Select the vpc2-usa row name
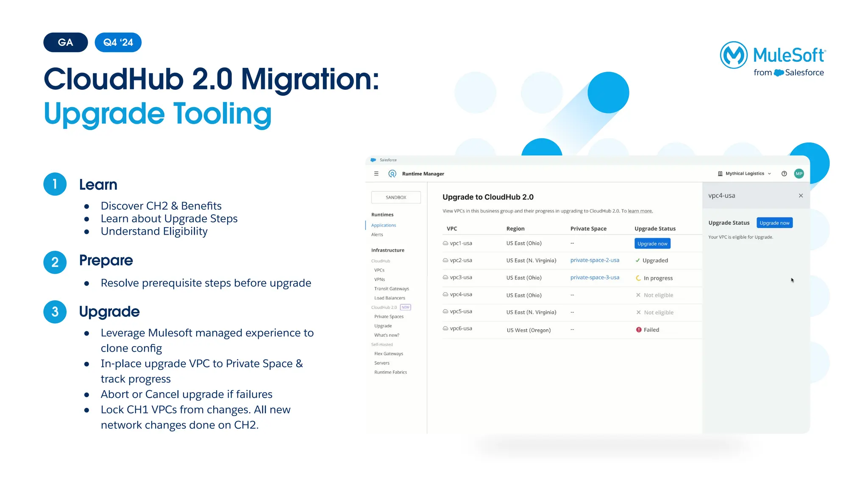This screenshot has width=868, height=488. pos(461,260)
